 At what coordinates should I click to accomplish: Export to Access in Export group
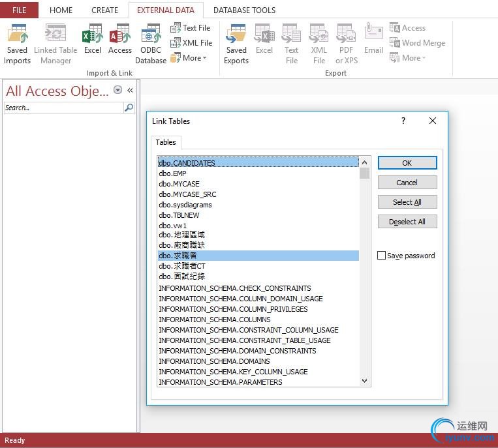pos(407,28)
